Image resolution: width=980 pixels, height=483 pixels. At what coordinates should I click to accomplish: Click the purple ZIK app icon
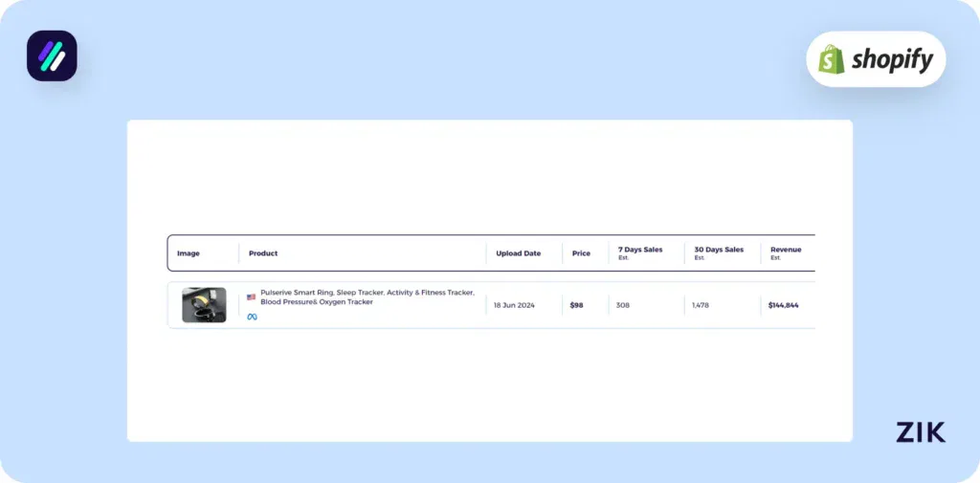pyautogui.click(x=52, y=55)
